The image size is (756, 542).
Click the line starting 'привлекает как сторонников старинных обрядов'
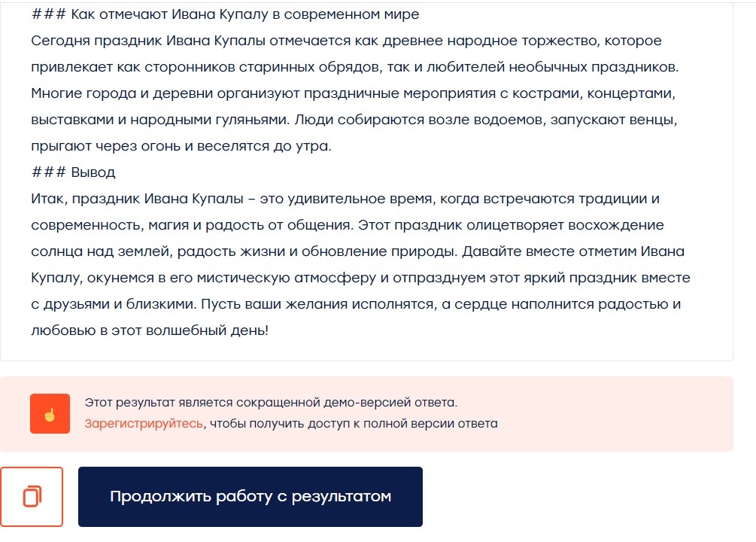coord(355,67)
